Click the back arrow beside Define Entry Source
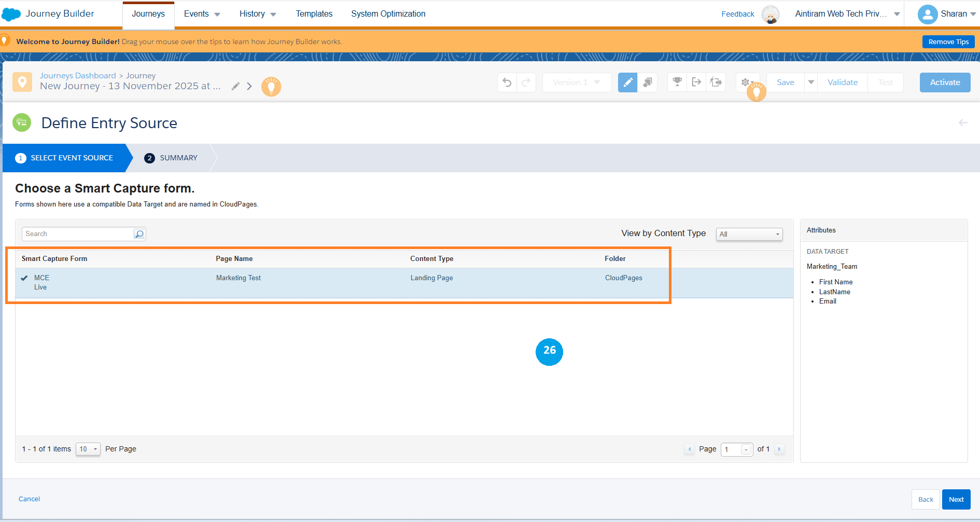This screenshot has height=522, width=980. click(x=963, y=123)
